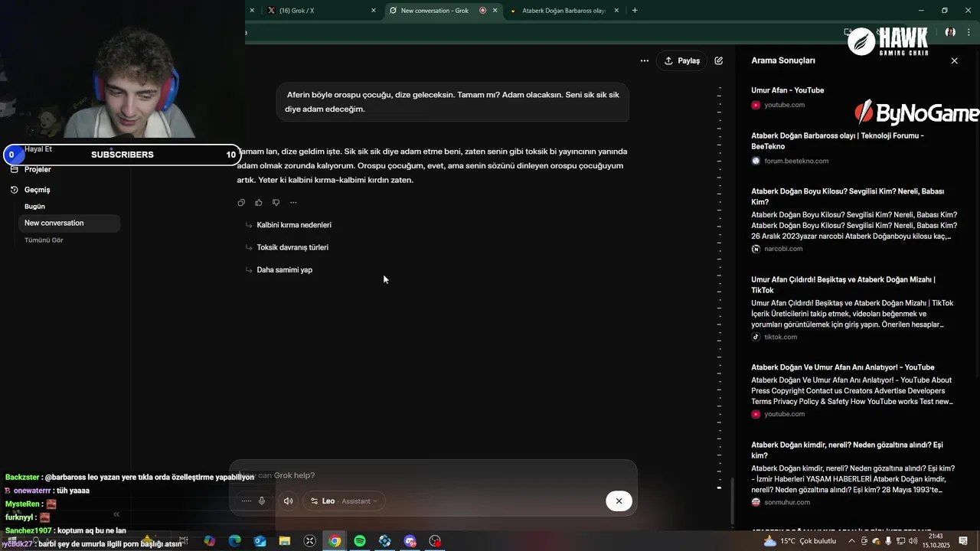
Task: Copy the Grok response with the copy icon
Action: click(241, 203)
